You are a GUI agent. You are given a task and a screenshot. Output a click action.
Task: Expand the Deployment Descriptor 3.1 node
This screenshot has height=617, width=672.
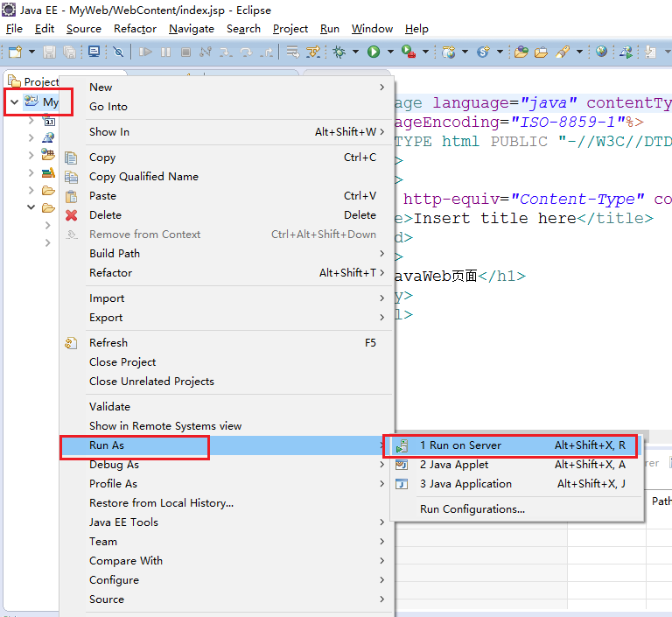coord(31,121)
